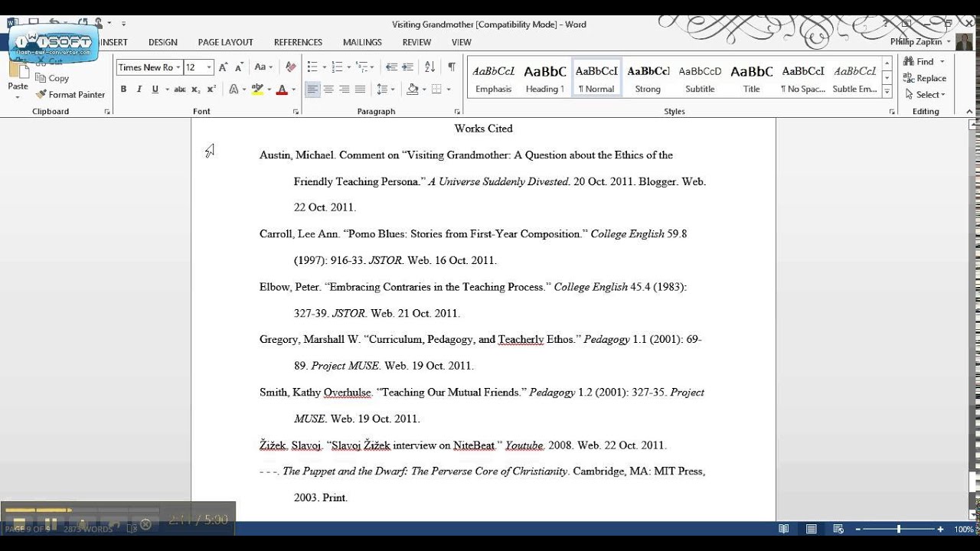The image size is (980, 551).
Task: Activate Format Painter
Action: point(70,95)
